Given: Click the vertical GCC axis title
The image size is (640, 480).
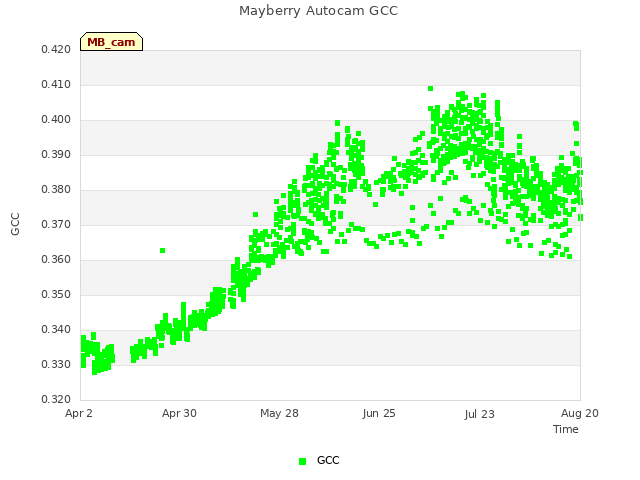Looking at the screenshot, I should [x=15, y=224].
